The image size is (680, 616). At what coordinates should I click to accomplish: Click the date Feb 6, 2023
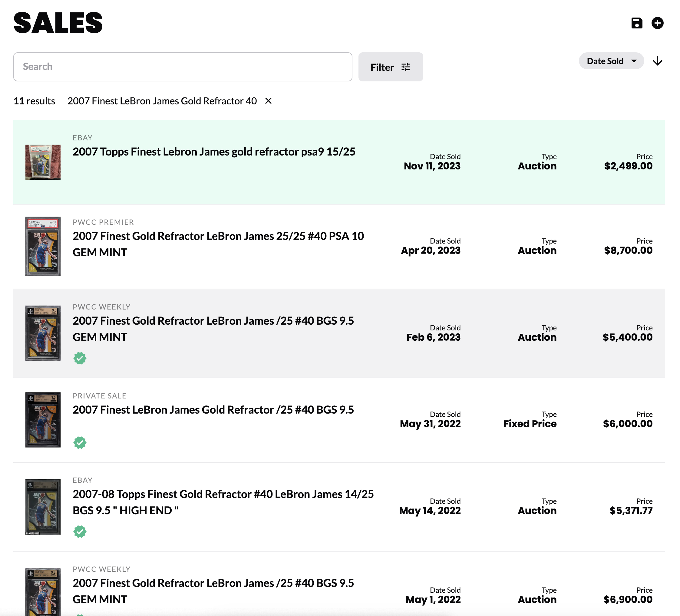(434, 337)
